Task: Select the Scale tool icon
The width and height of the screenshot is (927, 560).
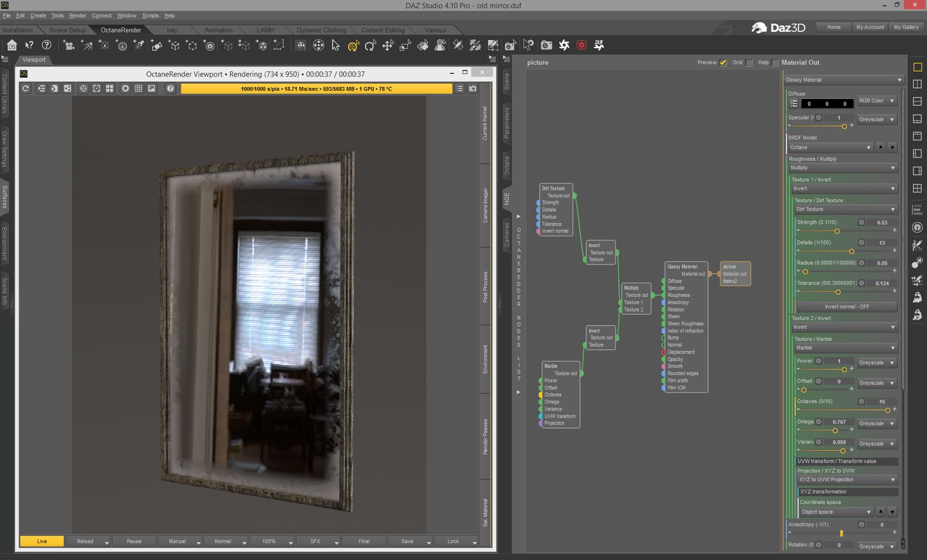Action: pyautogui.click(x=405, y=45)
